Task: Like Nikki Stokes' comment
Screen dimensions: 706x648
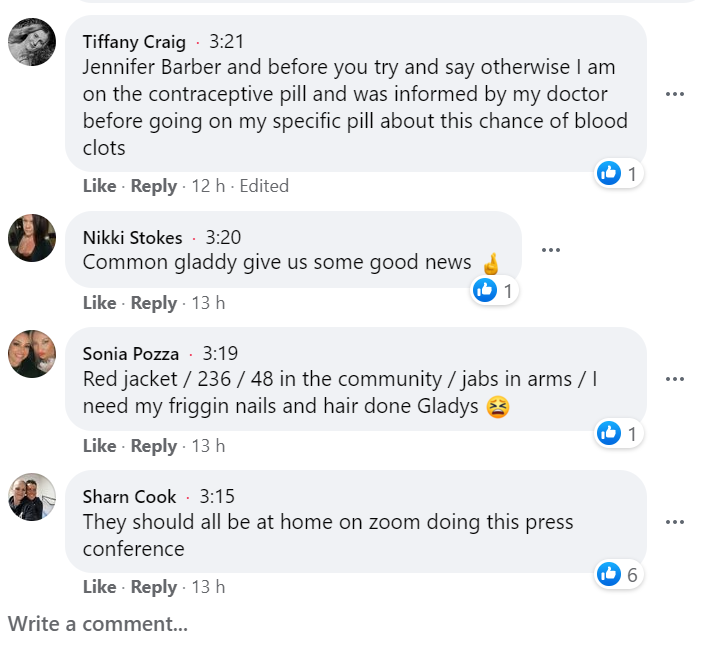Action: pos(99,303)
